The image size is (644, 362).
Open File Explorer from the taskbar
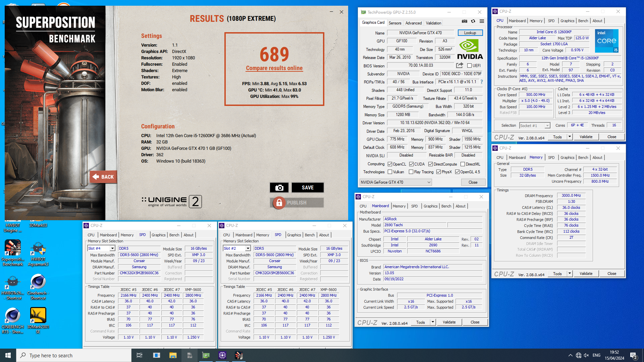(x=173, y=355)
